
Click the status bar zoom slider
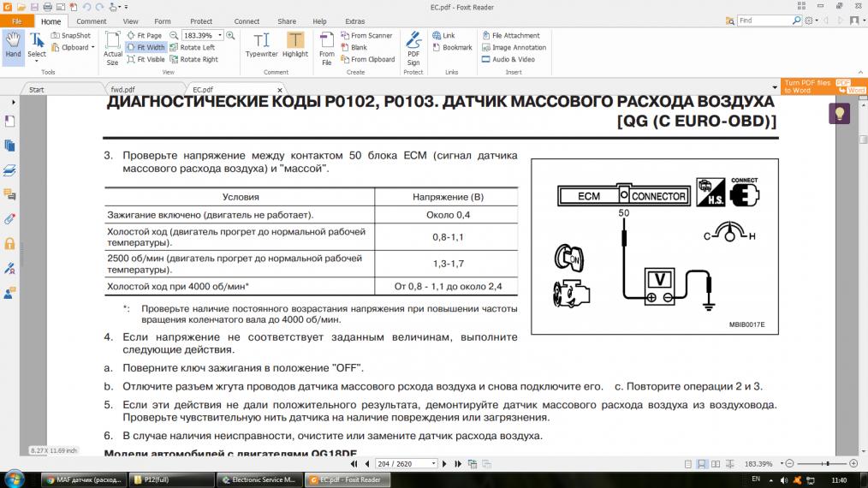[822, 463]
